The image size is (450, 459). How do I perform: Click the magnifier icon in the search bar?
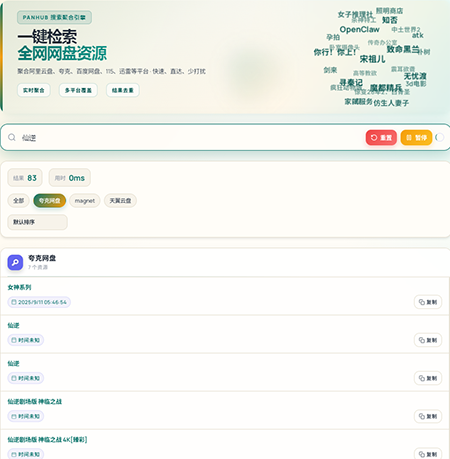[12, 137]
